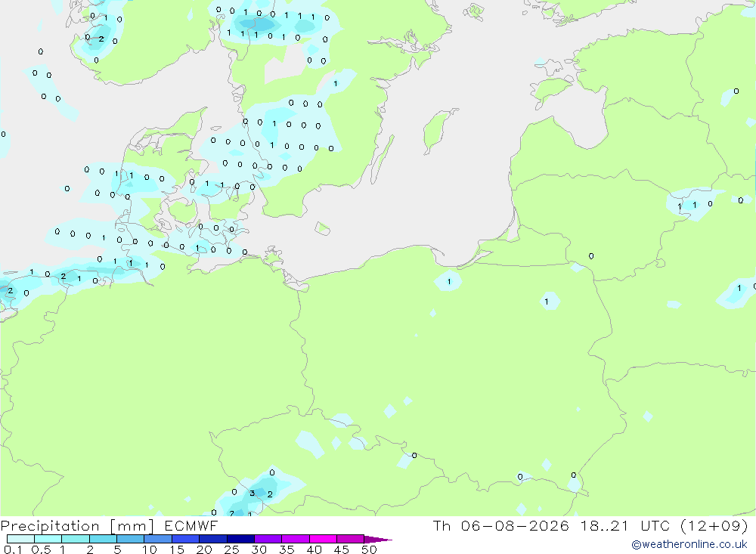Click the forecast date 06-08-2026 text
756x554 pixels.
coord(514,525)
